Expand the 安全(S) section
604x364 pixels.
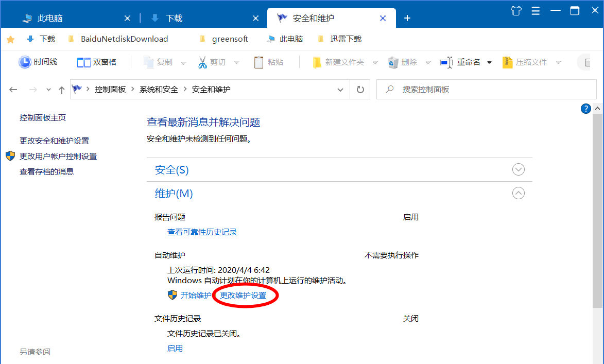pos(519,169)
